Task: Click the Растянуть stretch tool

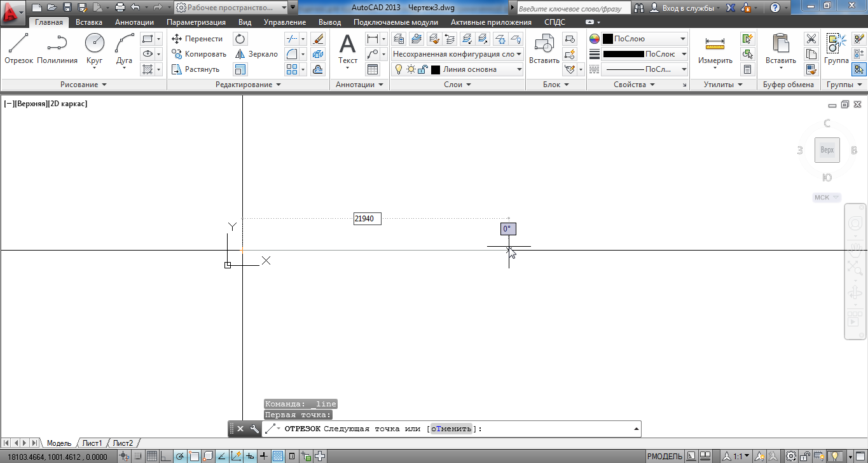Action: click(x=196, y=69)
